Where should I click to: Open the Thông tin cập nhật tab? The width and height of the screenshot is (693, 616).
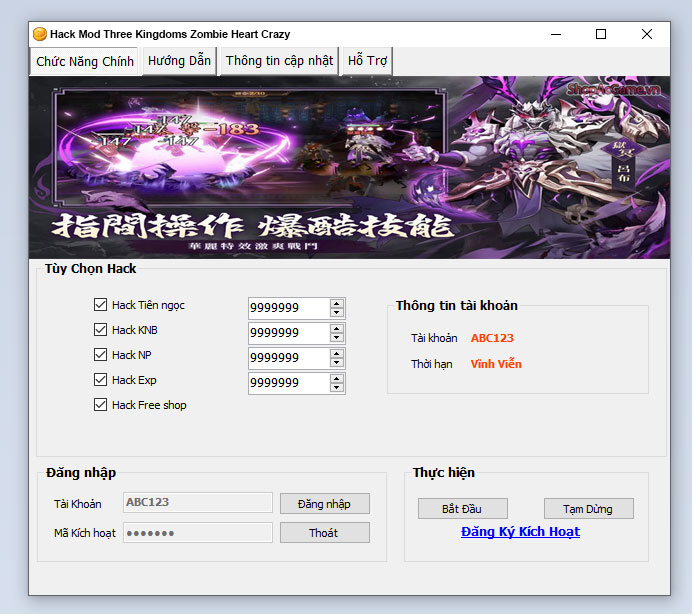pos(279,61)
